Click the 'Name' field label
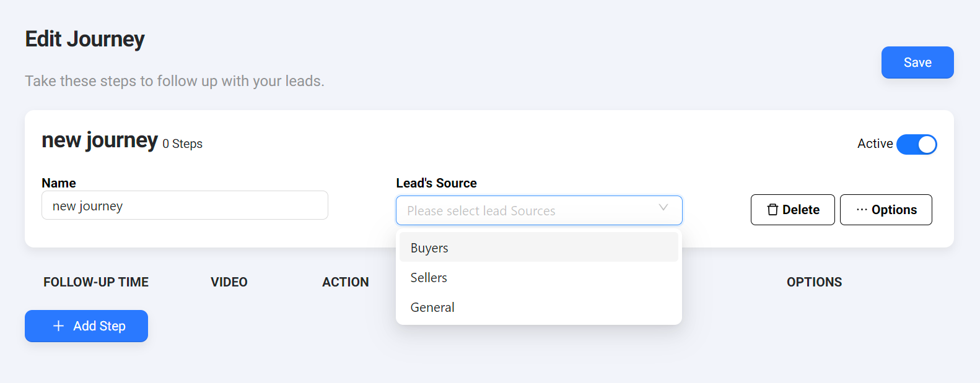 59,183
